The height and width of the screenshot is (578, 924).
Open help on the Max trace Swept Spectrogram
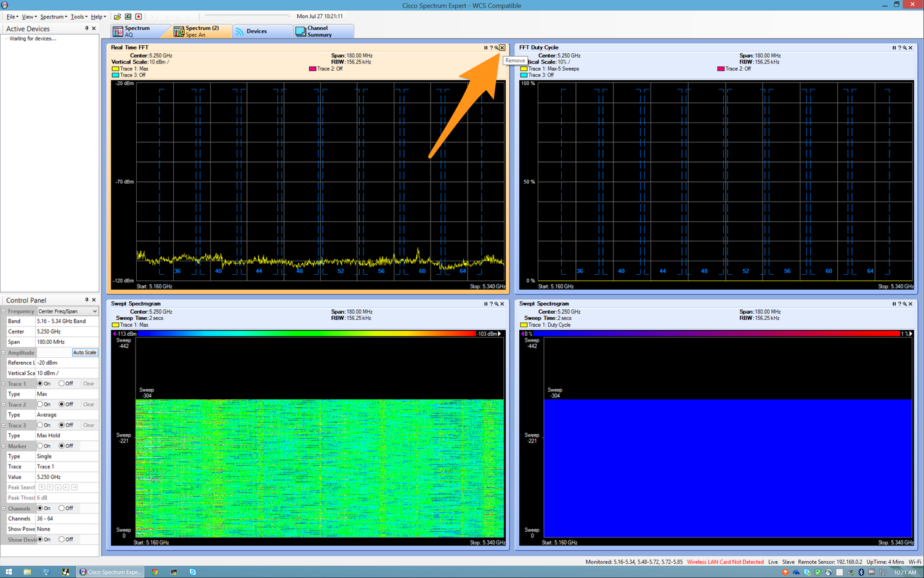pyautogui.click(x=491, y=304)
